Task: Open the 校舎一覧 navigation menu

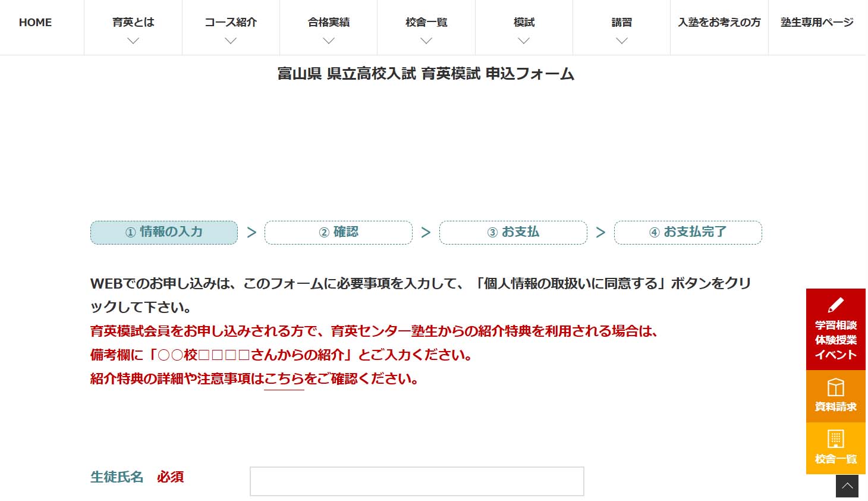Action: point(426,23)
